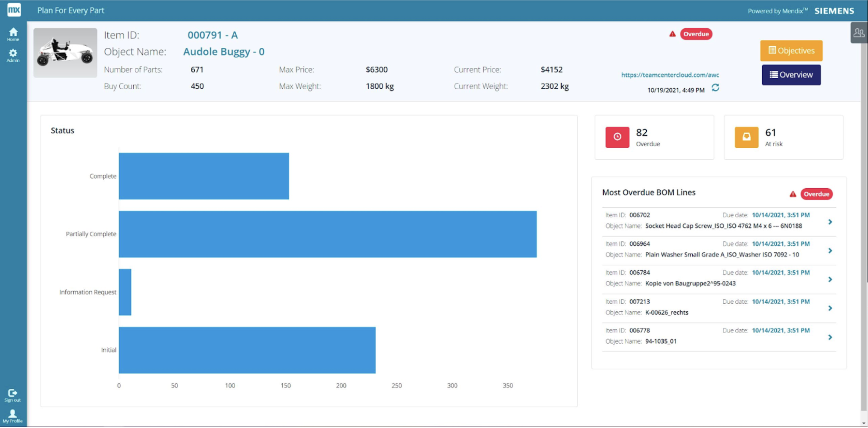The height and width of the screenshot is (428, 868).
Task: Click the Overview button
Action: coord(791,75)
